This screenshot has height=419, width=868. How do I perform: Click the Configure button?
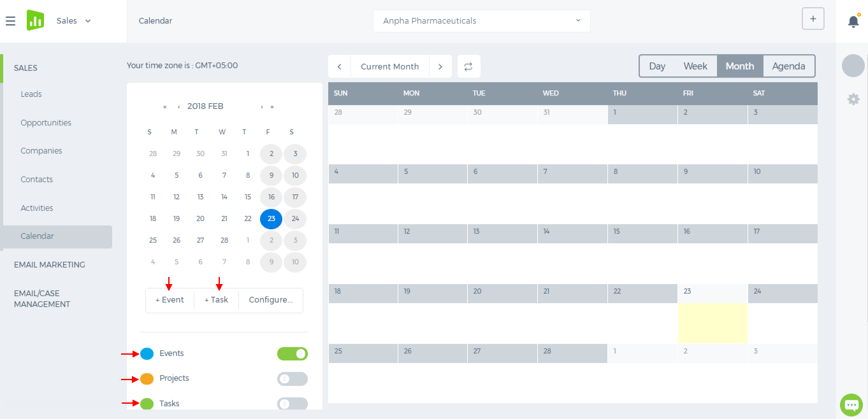270,300
